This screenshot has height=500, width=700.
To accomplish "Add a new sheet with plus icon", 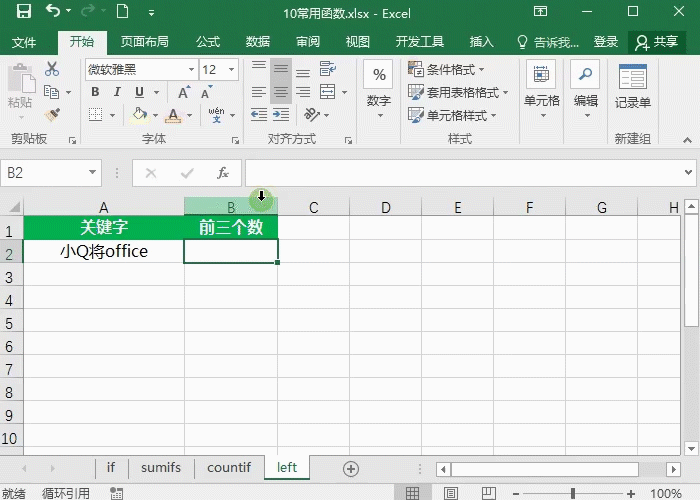I will click(x=351, y=469).
